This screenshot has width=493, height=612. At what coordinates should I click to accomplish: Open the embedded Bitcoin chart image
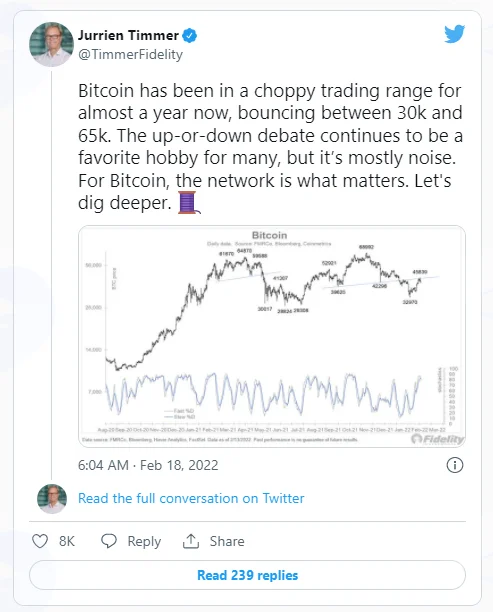click(272, 336)
